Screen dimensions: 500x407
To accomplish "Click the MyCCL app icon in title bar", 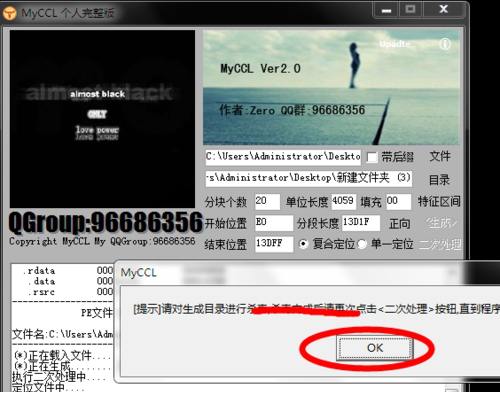I will (9, 13).
